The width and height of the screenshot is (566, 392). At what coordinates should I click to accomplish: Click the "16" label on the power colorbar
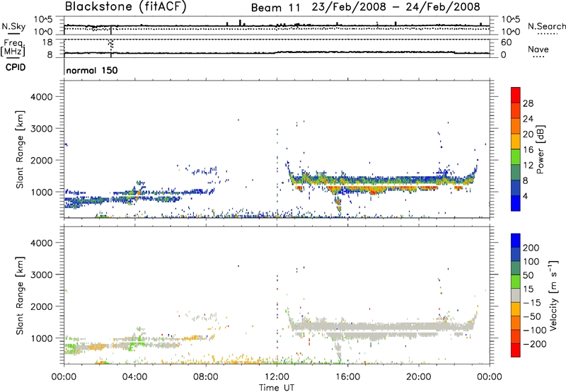point(528,150)
